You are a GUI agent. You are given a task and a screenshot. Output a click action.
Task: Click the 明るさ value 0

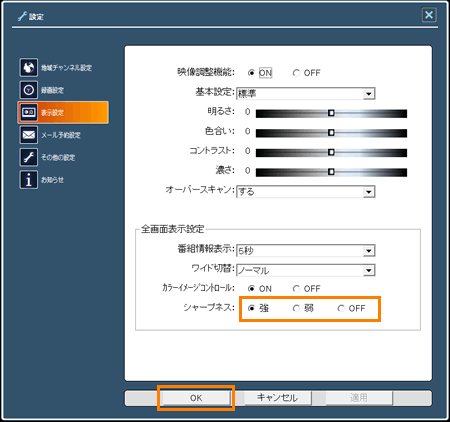247,112
